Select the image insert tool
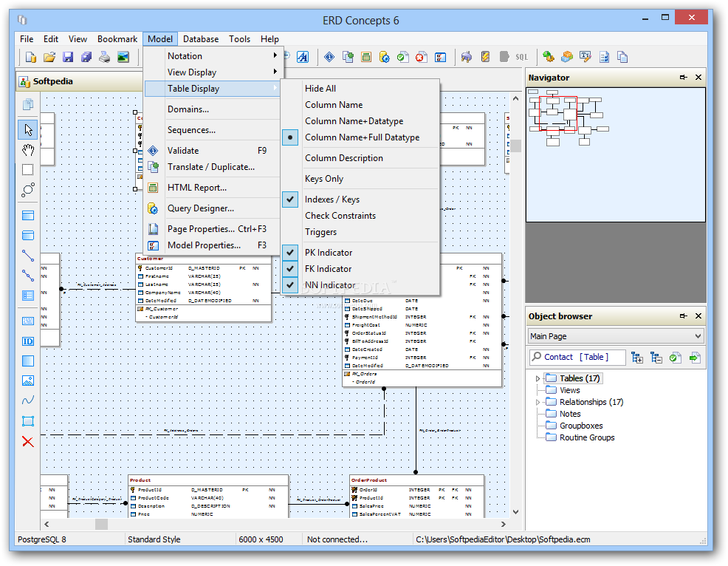The width and height of the screenshot is (728, 566). pos(28,381)
